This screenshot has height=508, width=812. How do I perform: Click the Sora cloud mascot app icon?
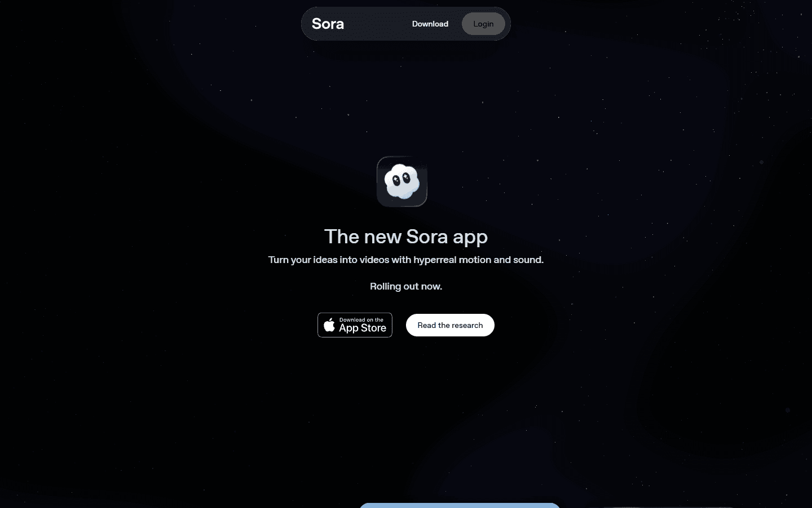click(402, 182)
